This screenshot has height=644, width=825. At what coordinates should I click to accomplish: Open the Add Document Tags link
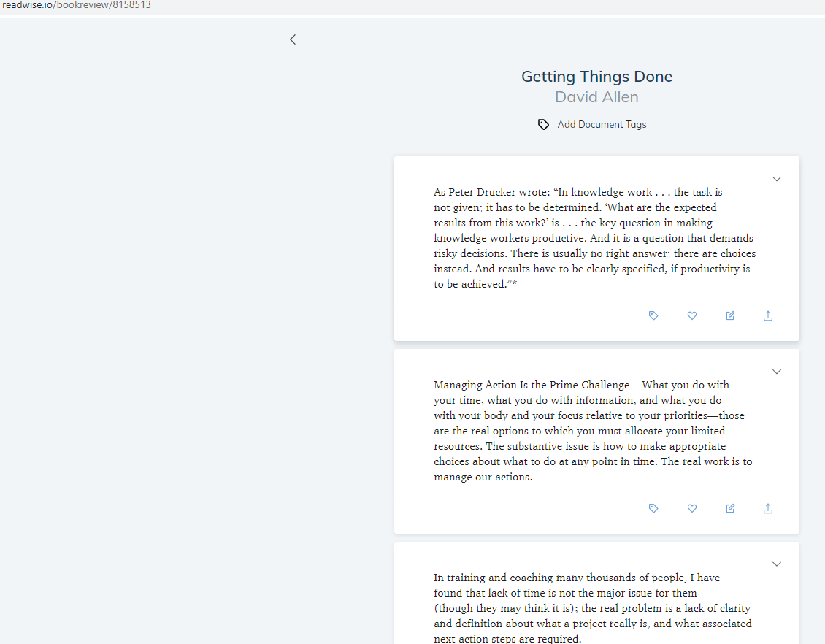point(602,125)
